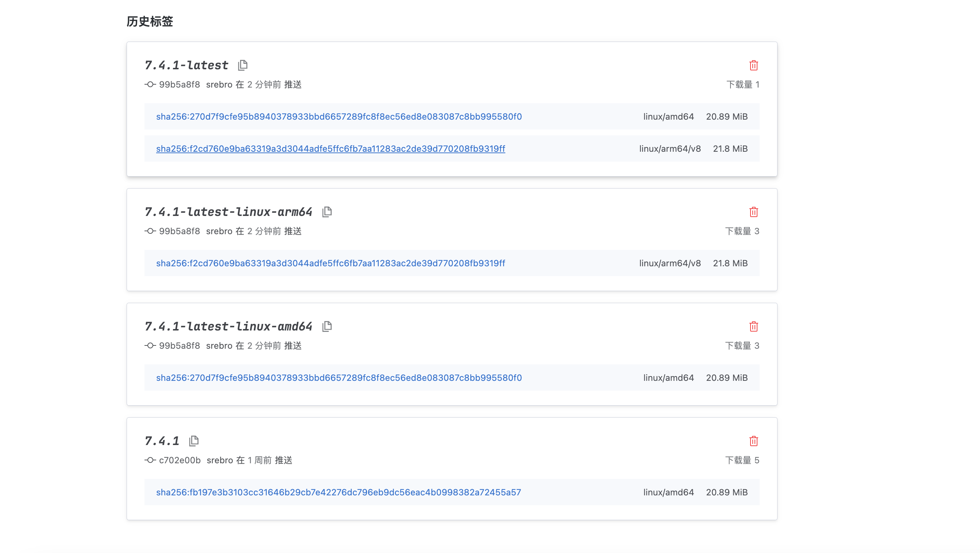Copy the 7.4.1-latest-linux-arm64 tag name
The image size is (980, 553).
(327, 212)
